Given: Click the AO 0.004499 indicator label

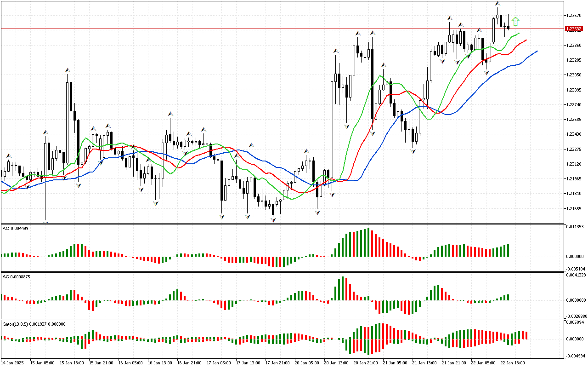Looking at the screenshot, I should (x=16, y=228).
